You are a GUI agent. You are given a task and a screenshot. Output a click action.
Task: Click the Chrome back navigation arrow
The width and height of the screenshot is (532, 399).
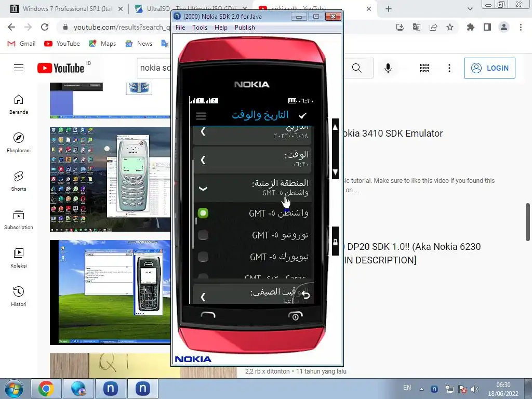coord(11,27)
